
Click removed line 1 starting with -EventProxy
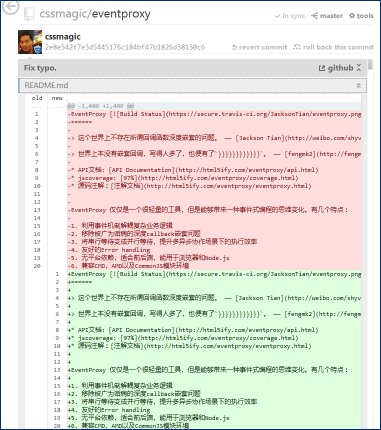coord(214,114)
